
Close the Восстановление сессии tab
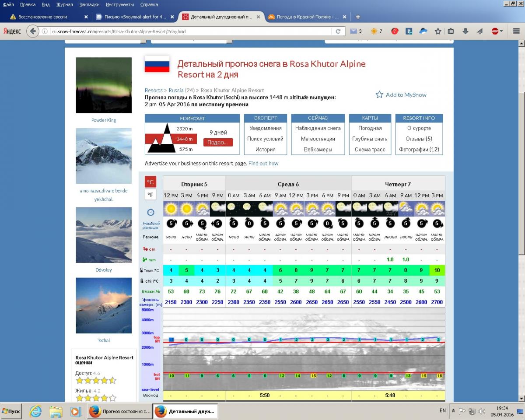86,17
